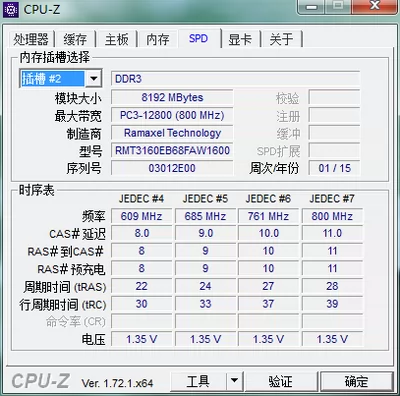The height and width of the screenshot is (396, 400).
Task: Switch to the 关于 tab
Action: point(282,39)
